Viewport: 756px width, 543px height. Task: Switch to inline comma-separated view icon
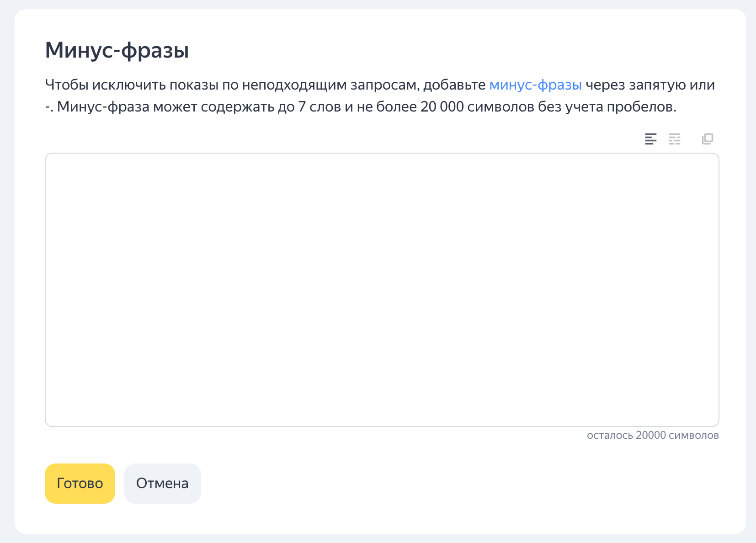(675, 139)
